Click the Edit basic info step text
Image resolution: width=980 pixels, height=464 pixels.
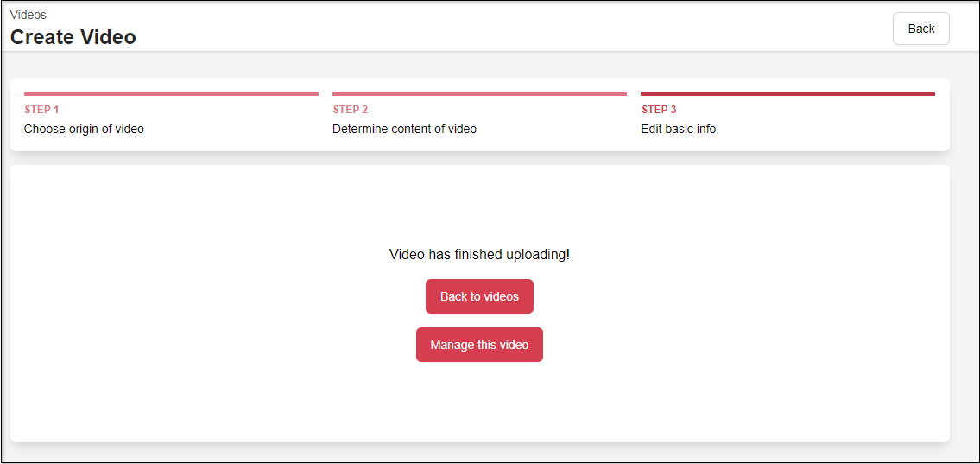678,129
